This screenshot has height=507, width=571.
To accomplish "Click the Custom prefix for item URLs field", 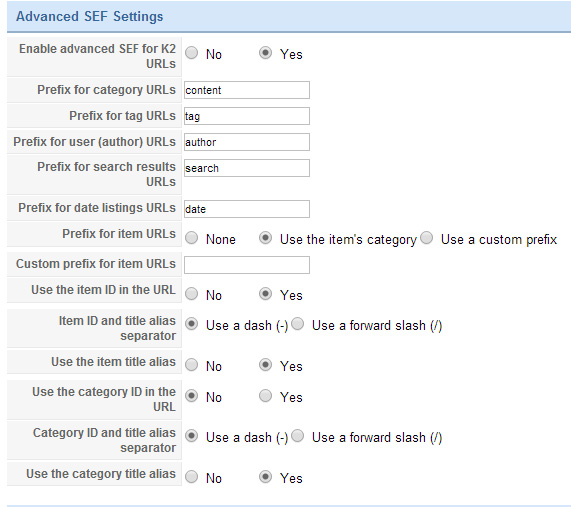I will pyautogui.click(x=247, y=265).
